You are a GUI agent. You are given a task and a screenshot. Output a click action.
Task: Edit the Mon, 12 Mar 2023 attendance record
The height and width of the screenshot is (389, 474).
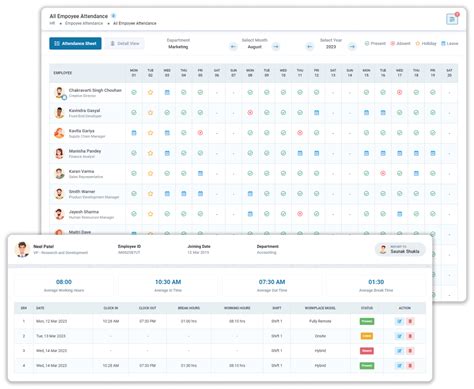tap(399, 321)
